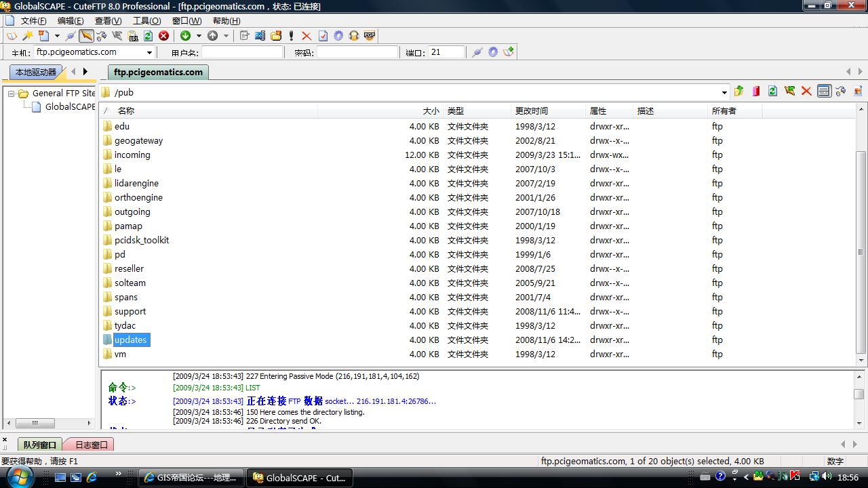Click the Rename icon in main toolbar

coord(260,36)
